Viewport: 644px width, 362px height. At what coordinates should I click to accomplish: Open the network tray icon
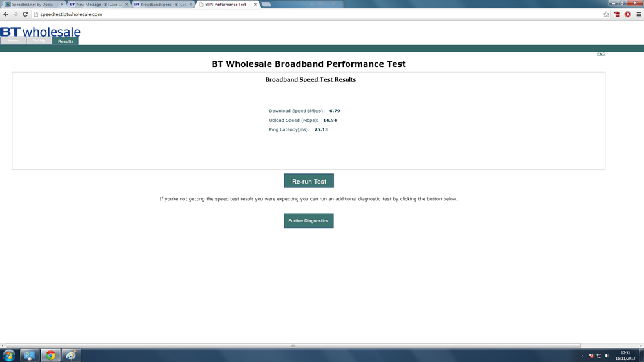click(599, 356)
